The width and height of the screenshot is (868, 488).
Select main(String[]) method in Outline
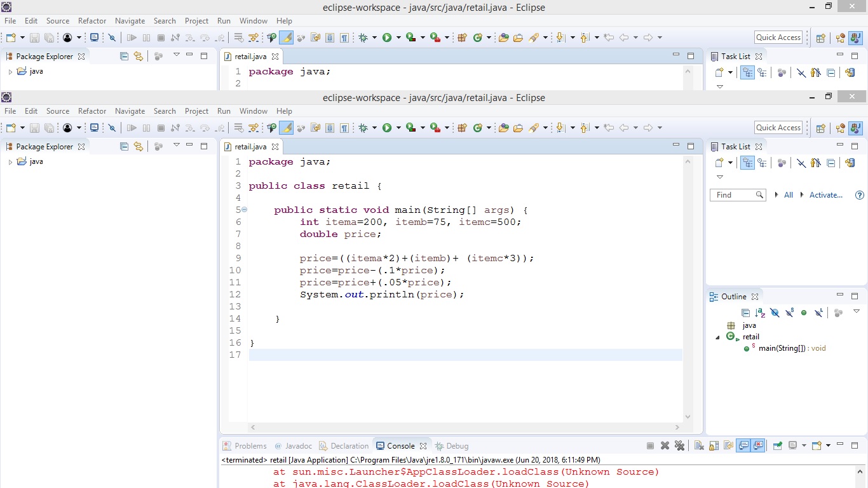(x=781, y=348)
